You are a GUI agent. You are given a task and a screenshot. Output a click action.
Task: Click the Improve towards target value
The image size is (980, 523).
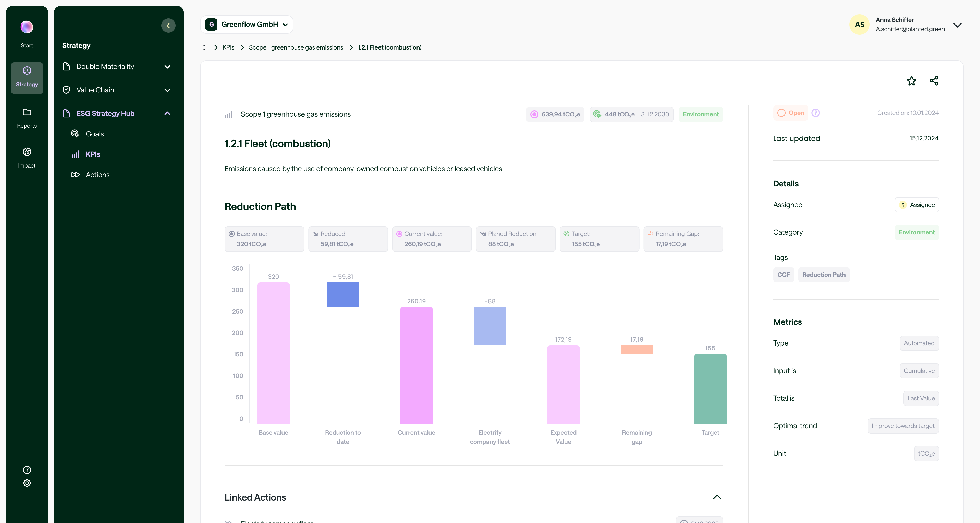point(903,426)
